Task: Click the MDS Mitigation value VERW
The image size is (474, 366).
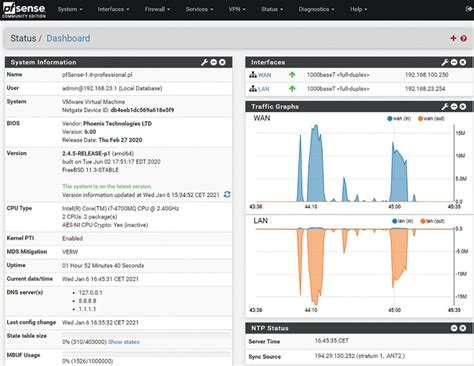Action: click(x=70, y=252)
